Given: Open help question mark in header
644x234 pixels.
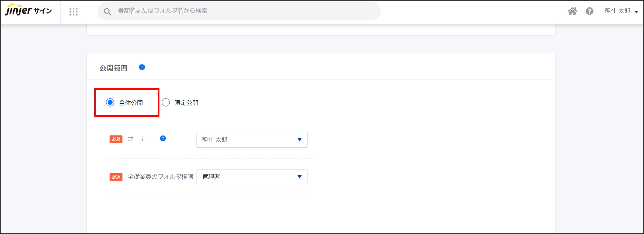Looking at the screenshot, I should click(589, 11).
